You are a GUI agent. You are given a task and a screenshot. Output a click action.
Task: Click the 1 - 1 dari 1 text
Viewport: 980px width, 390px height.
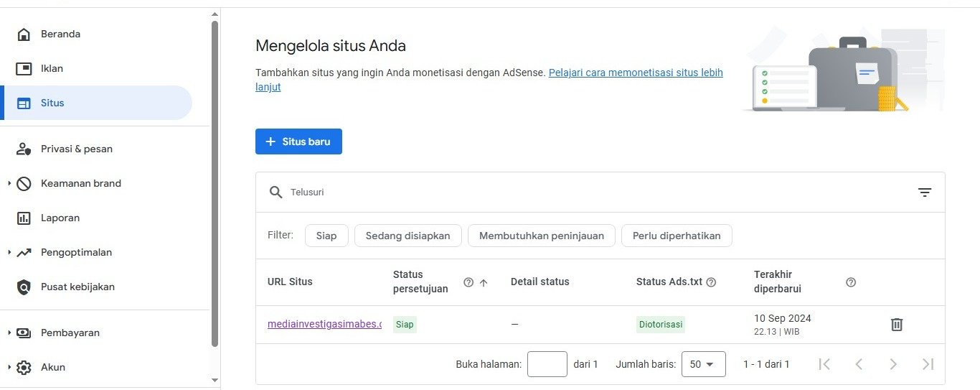click(x=766, y=364)
